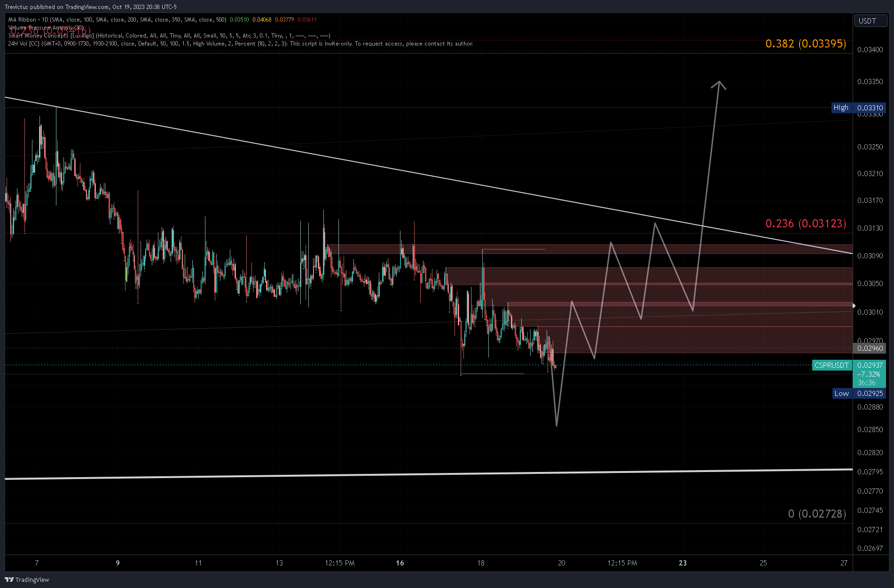894x588 pixels.
Task: Click the 0.03210 price axis value
Action: tap(870, 174)
